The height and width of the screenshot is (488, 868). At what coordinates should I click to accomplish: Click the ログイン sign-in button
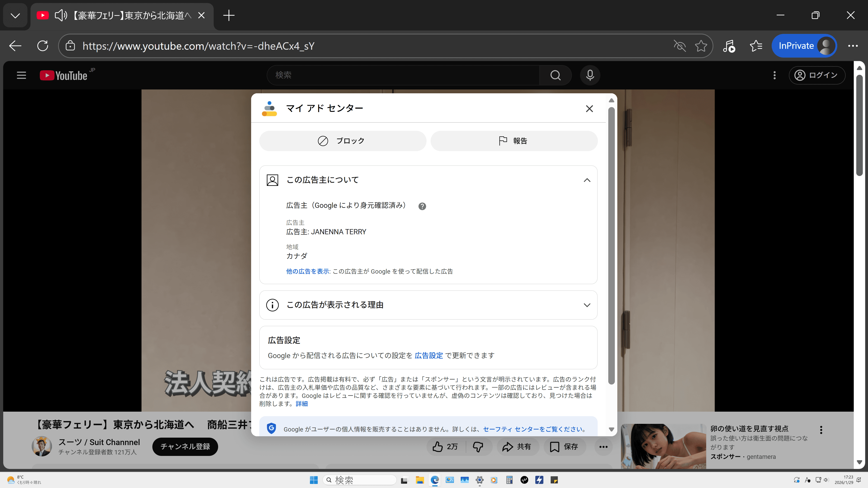tap(817, 75)
